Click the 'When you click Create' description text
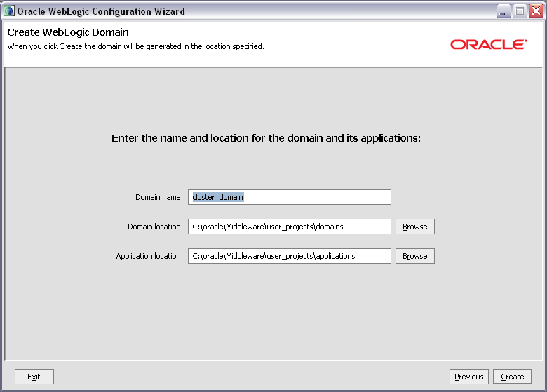This screenshot has height=392, width=547. tap(136, 46)
